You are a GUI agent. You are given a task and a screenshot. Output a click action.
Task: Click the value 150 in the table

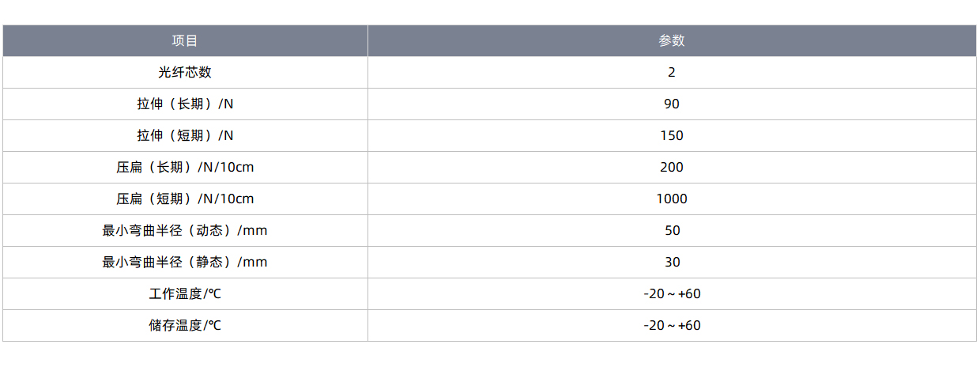tap(672, 135)
